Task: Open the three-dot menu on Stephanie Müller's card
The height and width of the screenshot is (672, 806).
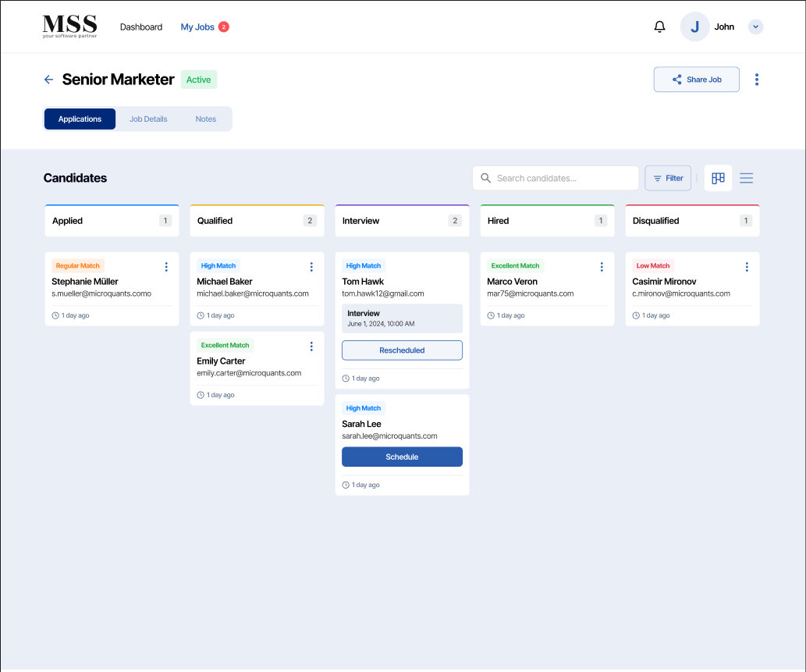Action: click(x=166, y=266)
